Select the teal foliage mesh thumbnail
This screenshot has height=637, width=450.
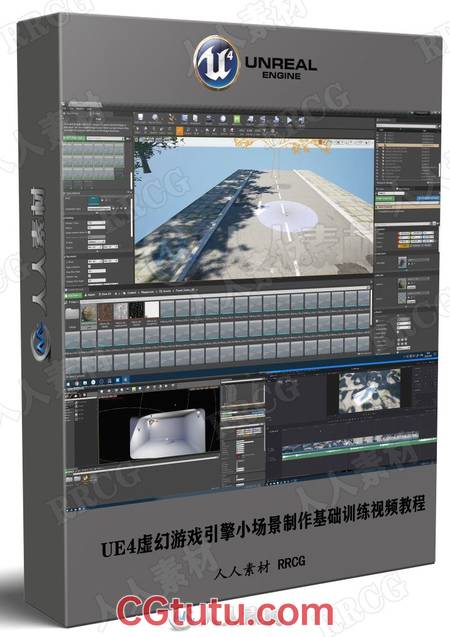[x=94, y=200]
